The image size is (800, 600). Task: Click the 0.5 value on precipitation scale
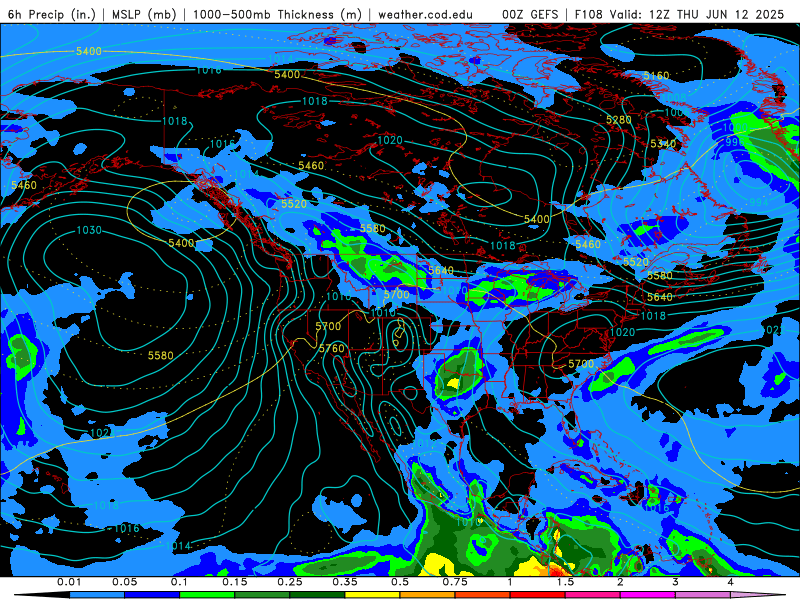(x=400, y=582)
